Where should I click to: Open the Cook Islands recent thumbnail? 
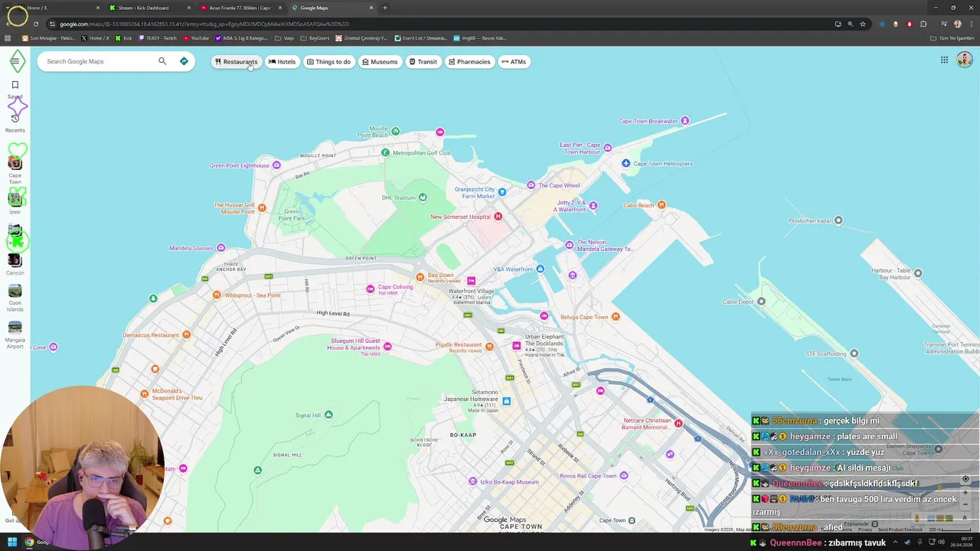(15, 292)
